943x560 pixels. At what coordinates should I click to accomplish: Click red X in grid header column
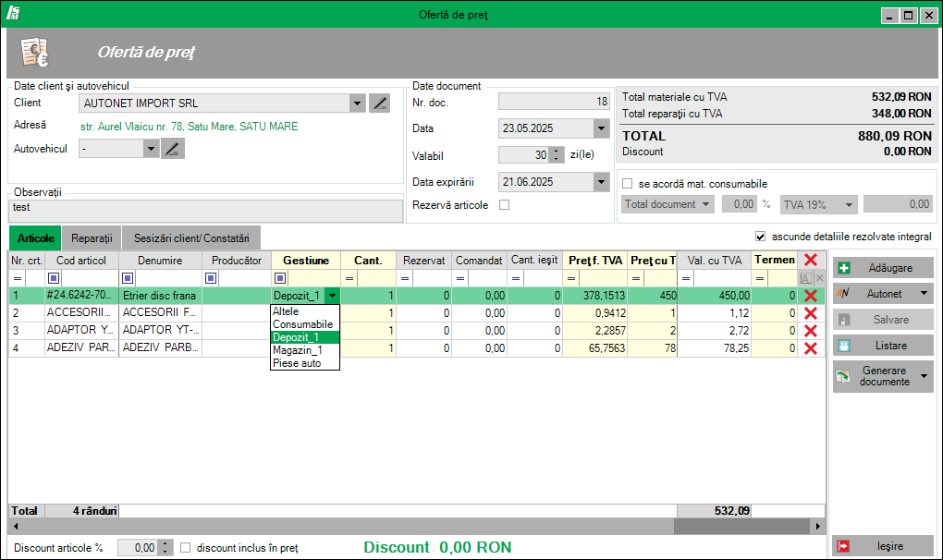click(811, 260)
